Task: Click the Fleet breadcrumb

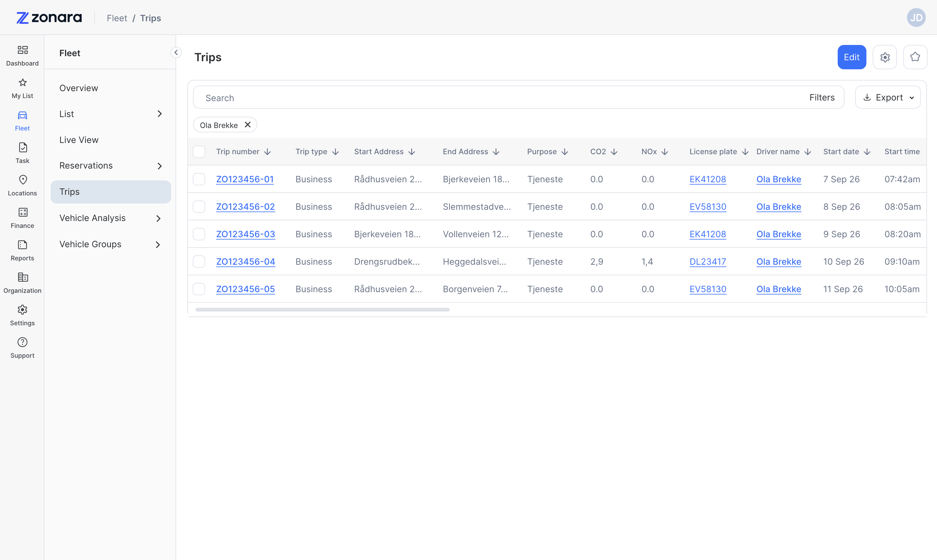Action: (117, 18)
